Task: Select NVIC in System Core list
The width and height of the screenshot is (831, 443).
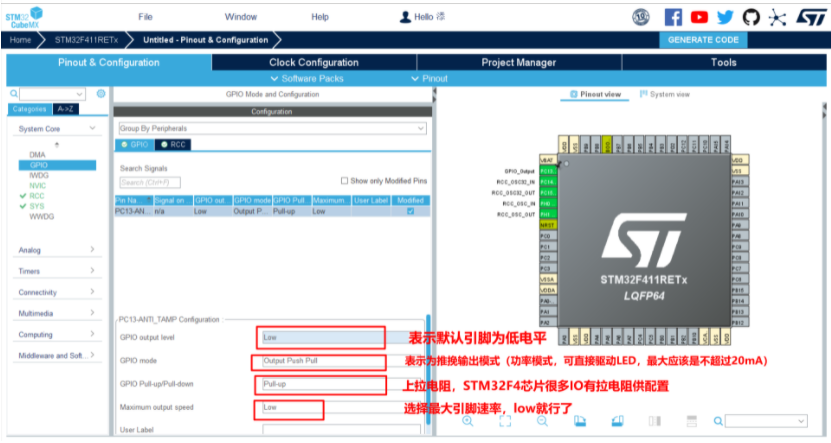Action: coord(38,185)
